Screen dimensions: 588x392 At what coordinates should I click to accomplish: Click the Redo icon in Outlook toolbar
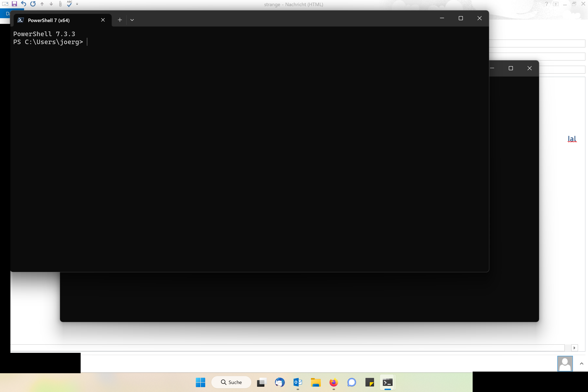pyautogui.click(x=33, y=4)
